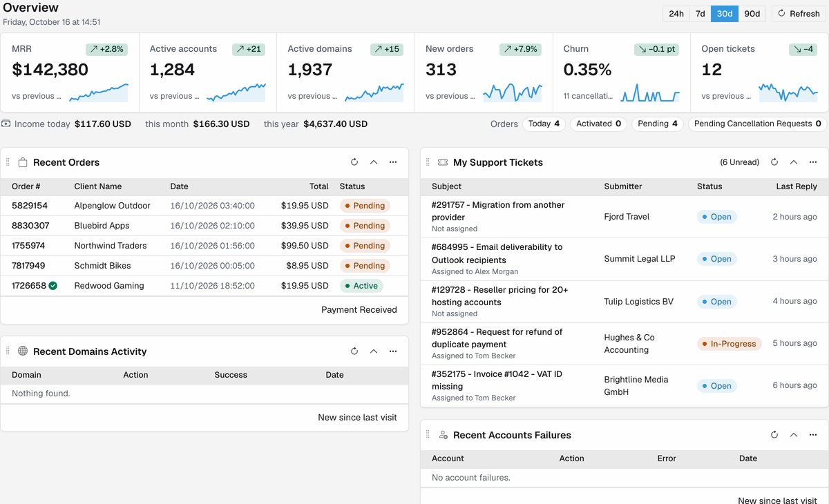829x504 pixels.
Task: Reload the Recent Domains Activity widget
Action: 354,351
